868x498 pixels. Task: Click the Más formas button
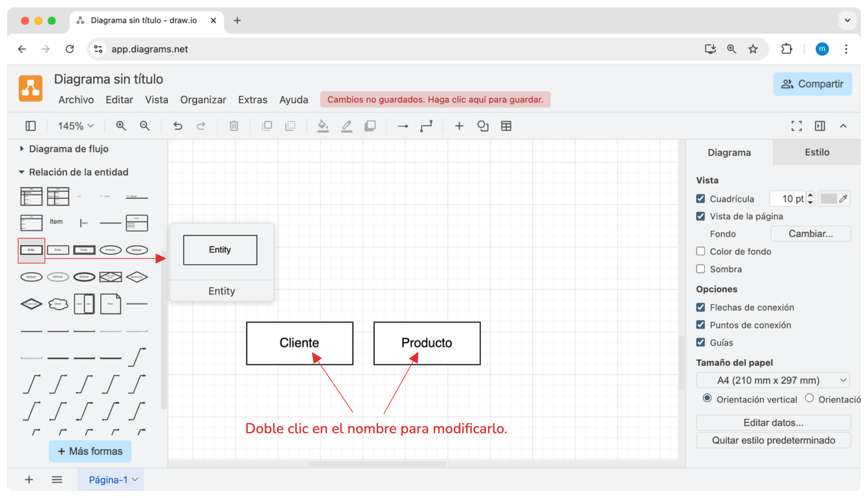pyautogui.click(x=90, y=451)
